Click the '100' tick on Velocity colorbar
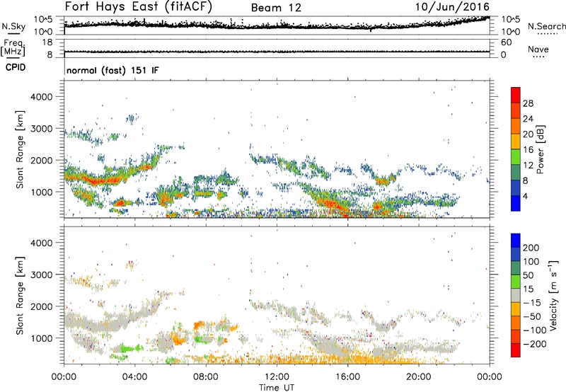The height and width of the screenshot is (392, 566). click(531, 261)
